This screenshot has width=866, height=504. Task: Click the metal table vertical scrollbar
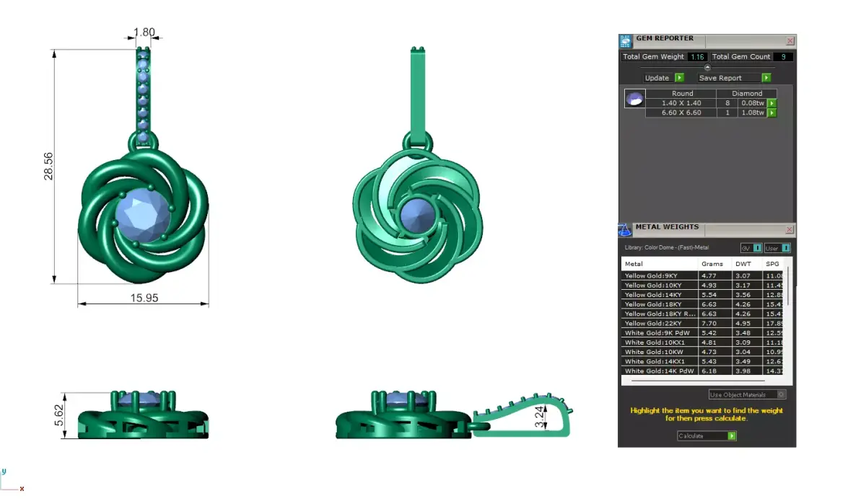point(789,286)
